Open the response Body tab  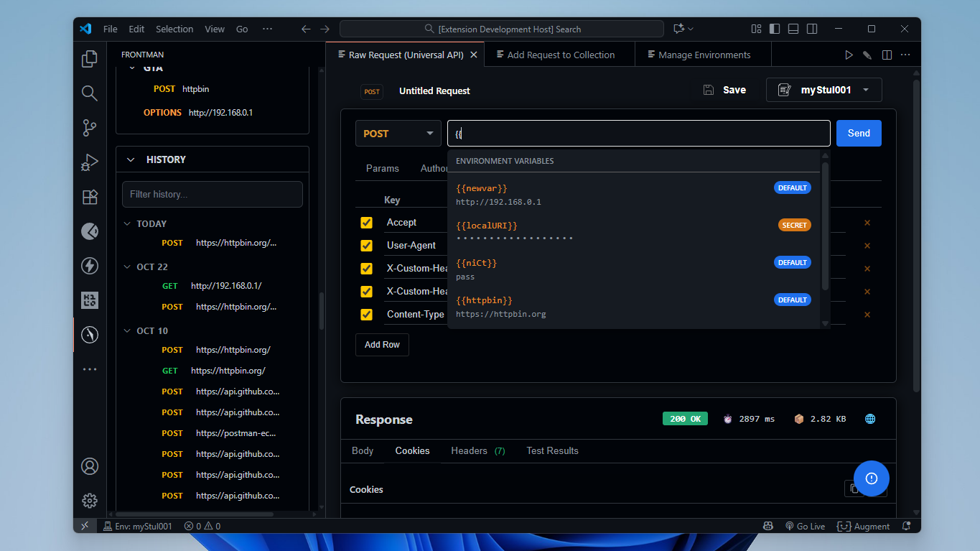(x=363, y=450)
